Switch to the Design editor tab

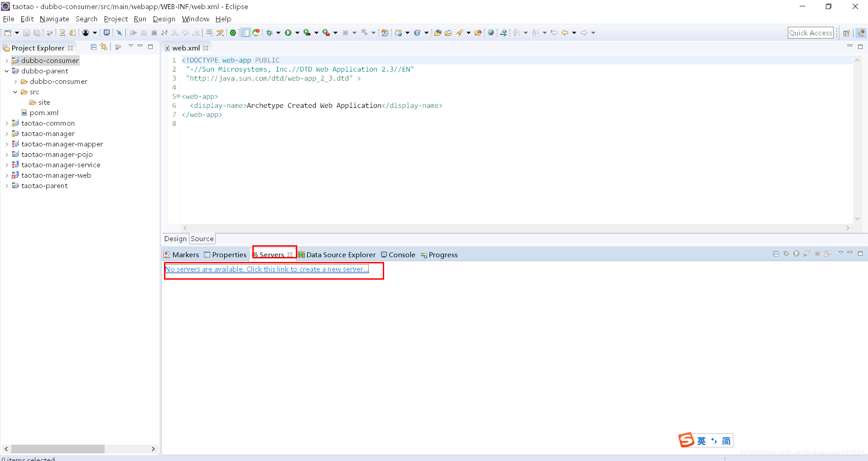(175, 239)
